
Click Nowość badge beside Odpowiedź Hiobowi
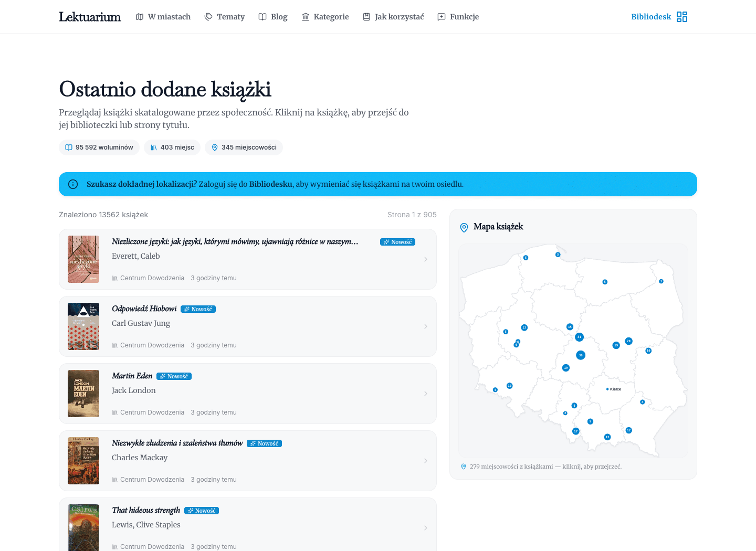pos(198,309)
